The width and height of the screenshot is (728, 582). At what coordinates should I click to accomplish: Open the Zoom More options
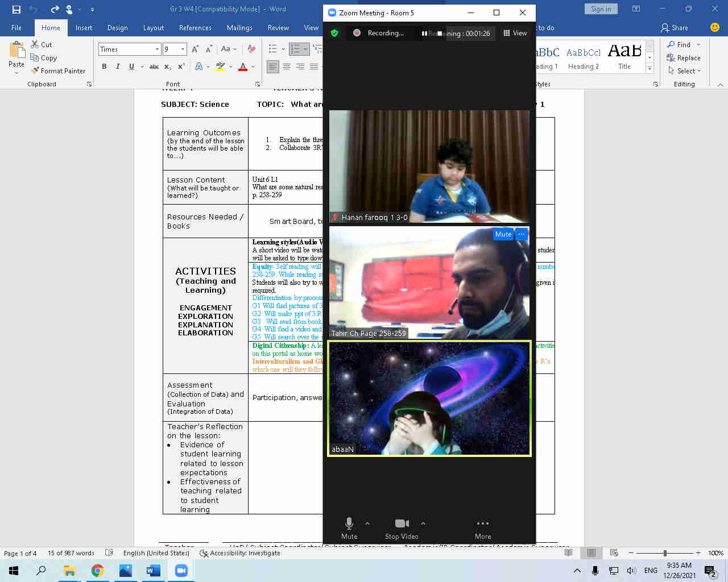(482, 529)
